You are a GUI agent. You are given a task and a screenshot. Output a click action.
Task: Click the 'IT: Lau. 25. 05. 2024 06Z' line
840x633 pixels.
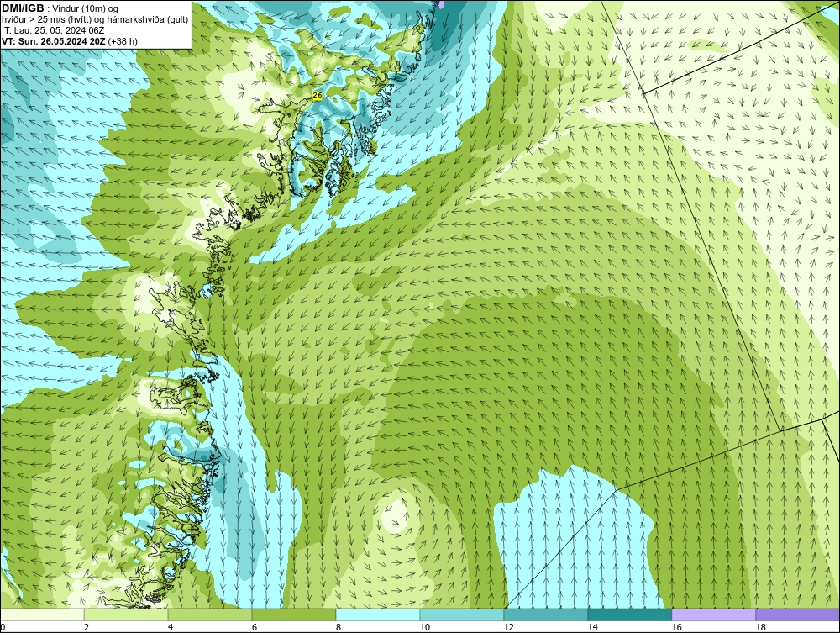(53, 30)
